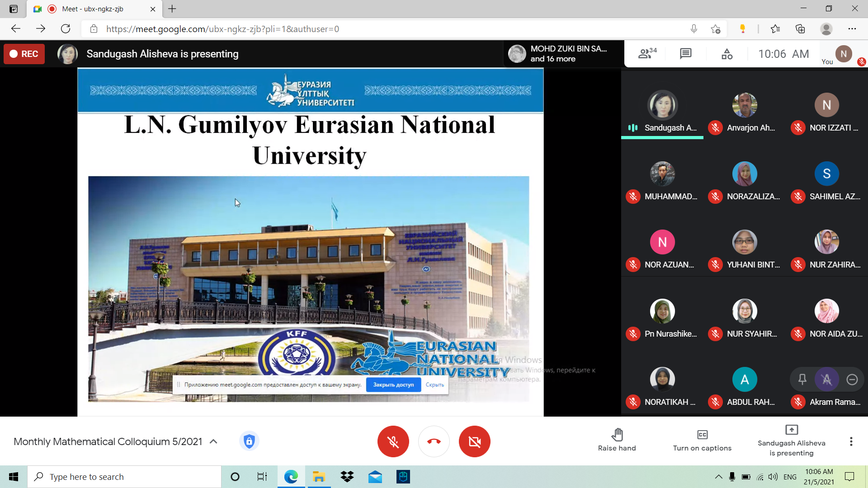Image resolution: width=868 pixels, height=488 pixels.
Task: Show hidden system tray icons
Action: pos(718,477)
